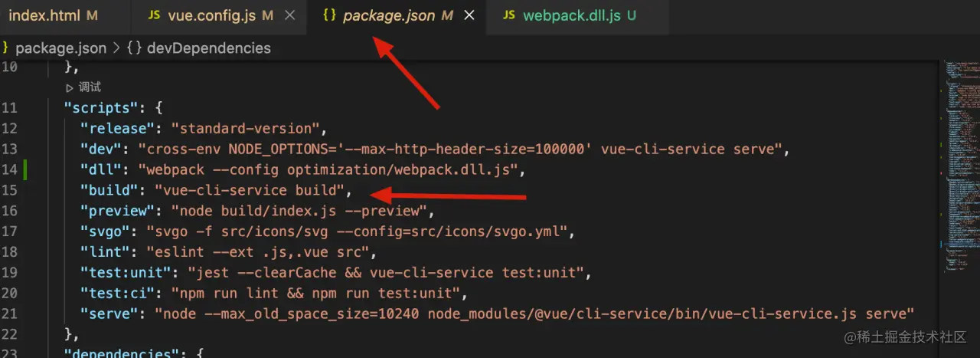Screen dimensions: 980x358
Task: Click package.json in the breadcrumb
Action: (x=60, y=48)
